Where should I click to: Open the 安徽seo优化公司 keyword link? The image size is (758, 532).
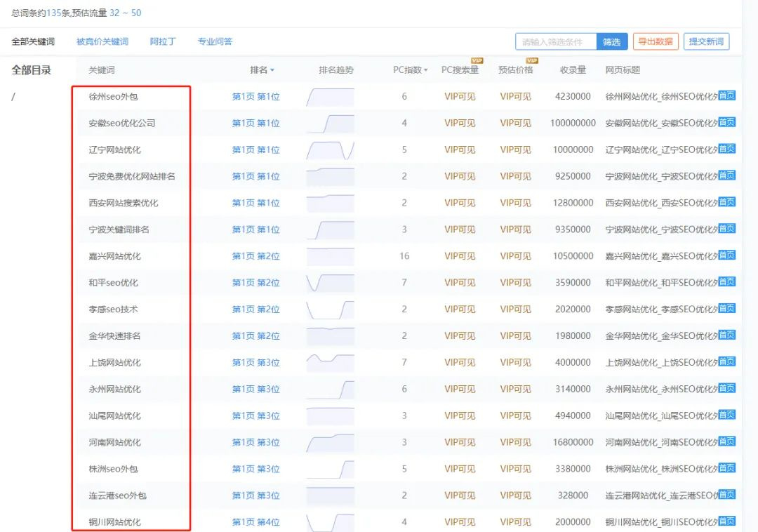122,123
